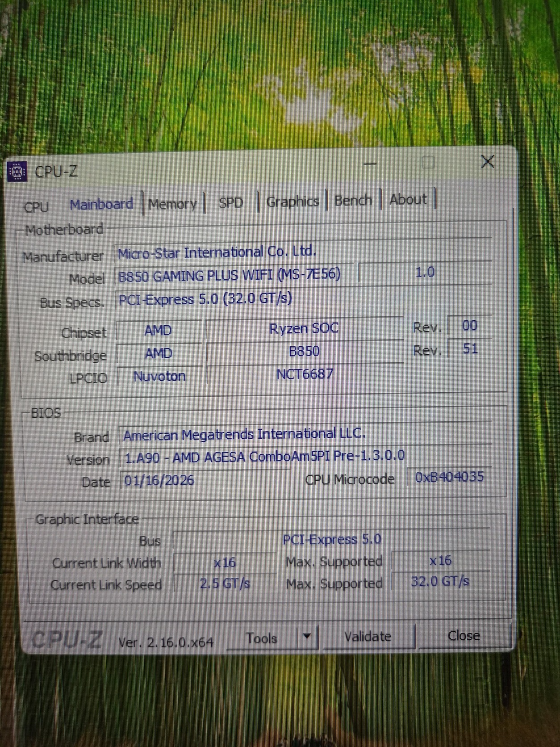Open the Memory tab
Screen dimensions: 560x747
click(173, 204)
